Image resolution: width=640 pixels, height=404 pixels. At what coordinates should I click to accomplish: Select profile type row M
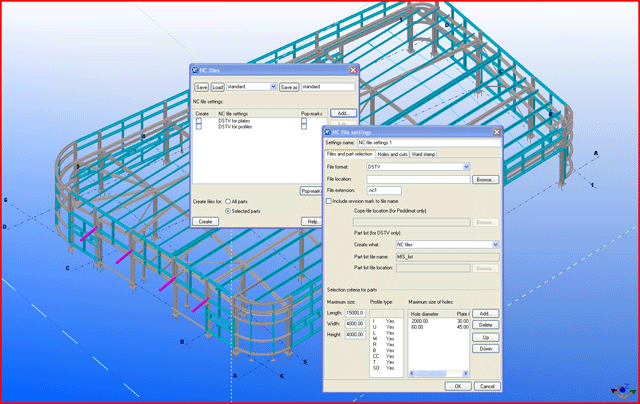point(386,339)
